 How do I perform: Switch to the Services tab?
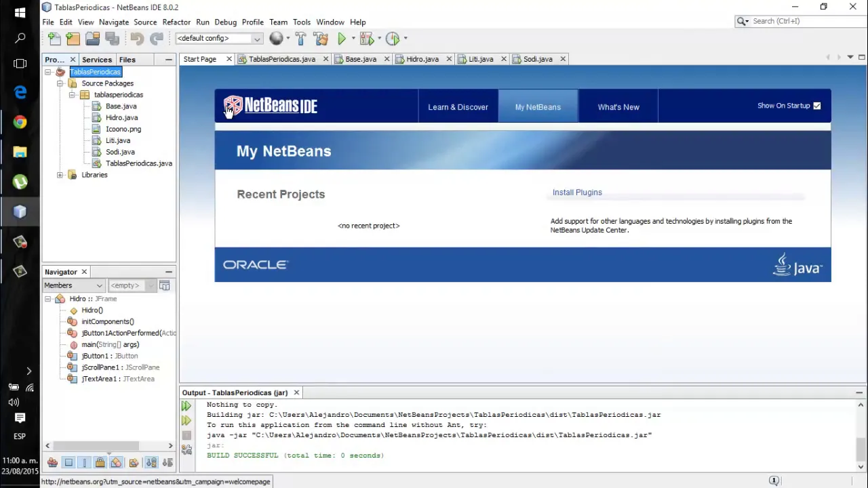coord(97,60)
